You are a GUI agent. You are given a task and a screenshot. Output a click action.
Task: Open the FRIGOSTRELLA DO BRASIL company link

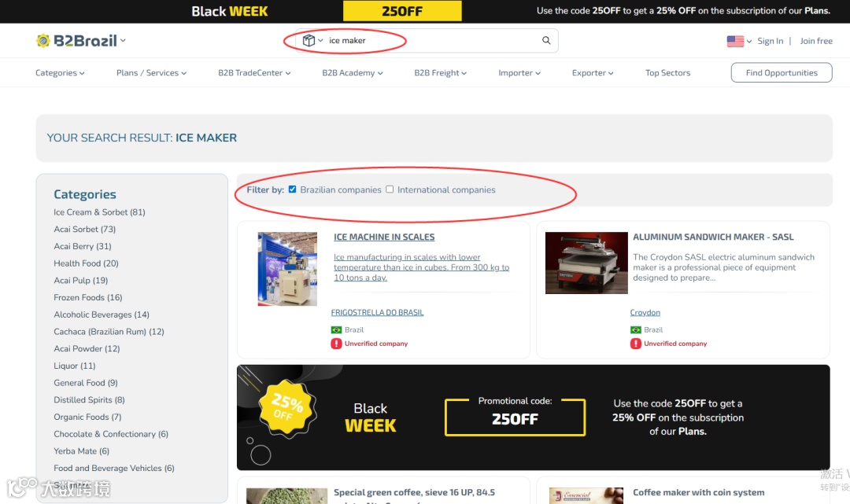click(x=377, y=312)
